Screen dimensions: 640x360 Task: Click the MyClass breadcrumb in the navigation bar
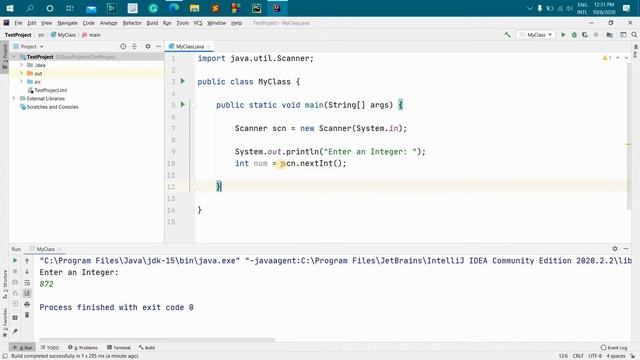[x=64, y=35]
